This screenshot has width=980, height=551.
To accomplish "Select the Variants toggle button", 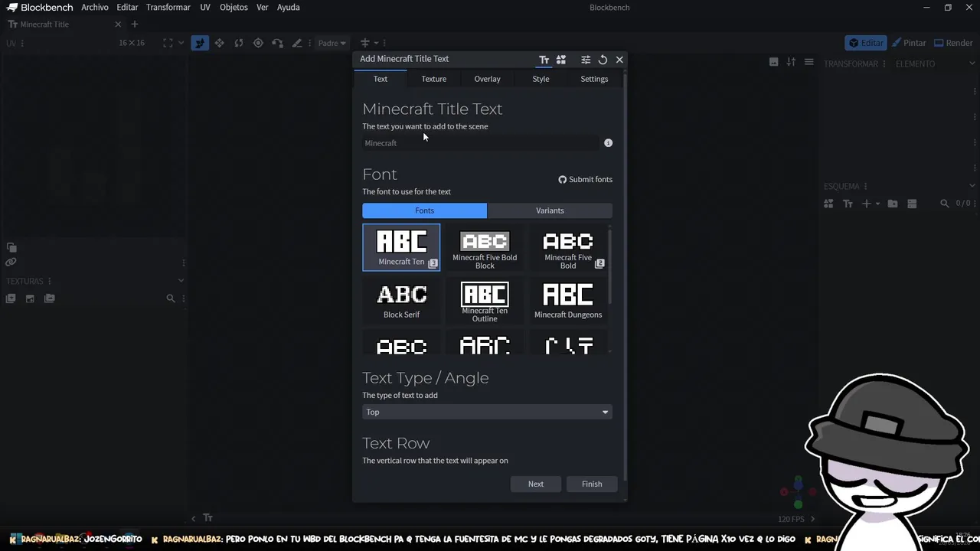I will point(550,210).
